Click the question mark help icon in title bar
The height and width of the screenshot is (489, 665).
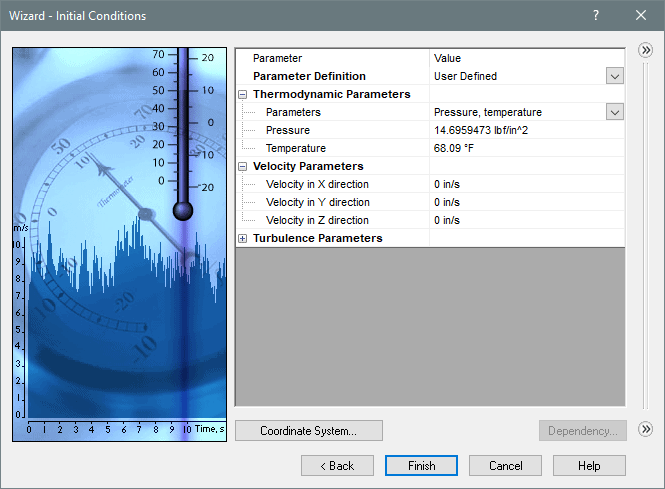[596, 15]
